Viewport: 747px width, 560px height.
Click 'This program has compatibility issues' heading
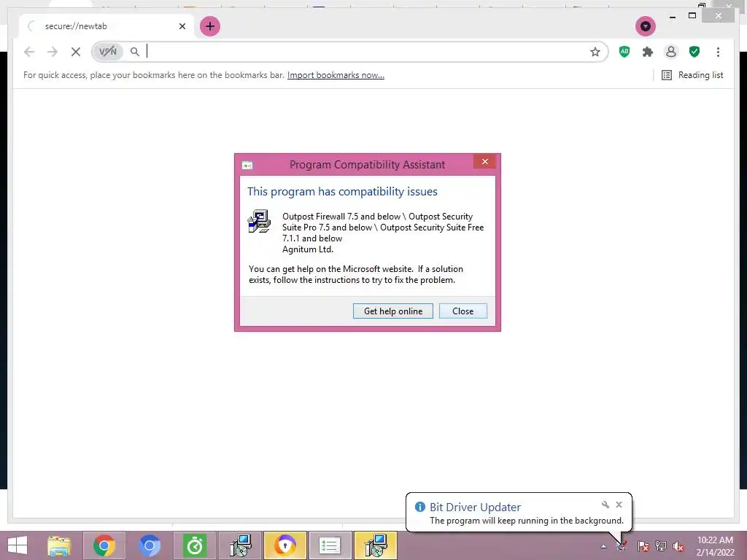point(342,192)
